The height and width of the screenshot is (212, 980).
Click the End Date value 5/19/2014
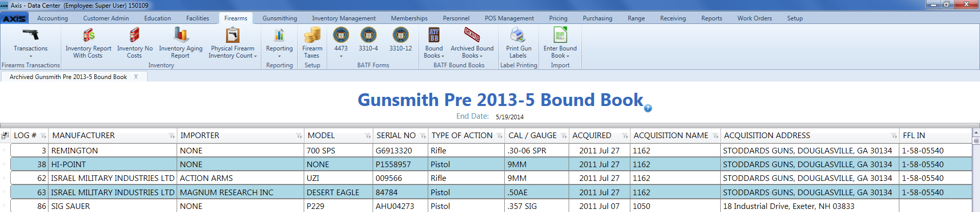[509, 117]
